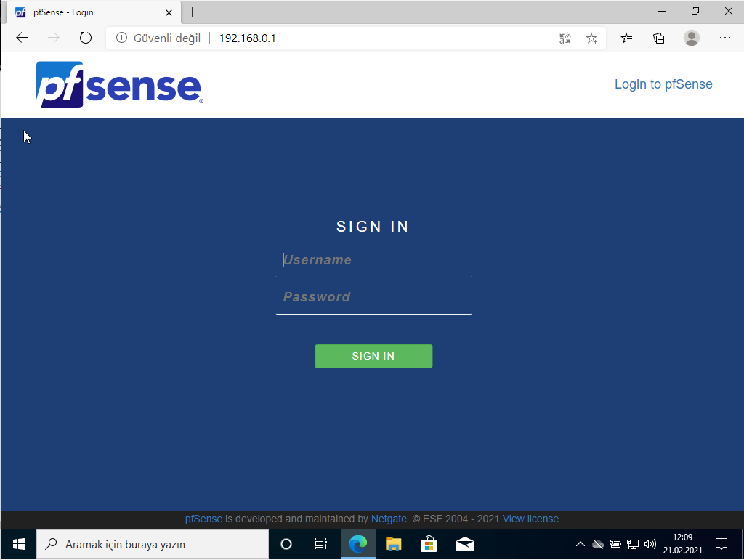
Task: Click the Password field
Action: [373, 297]
